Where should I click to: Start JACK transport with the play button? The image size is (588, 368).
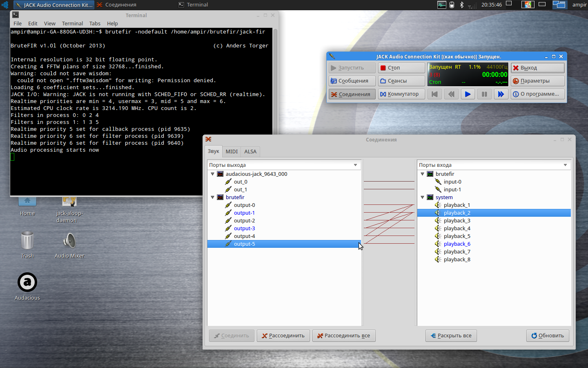(468, 94)
